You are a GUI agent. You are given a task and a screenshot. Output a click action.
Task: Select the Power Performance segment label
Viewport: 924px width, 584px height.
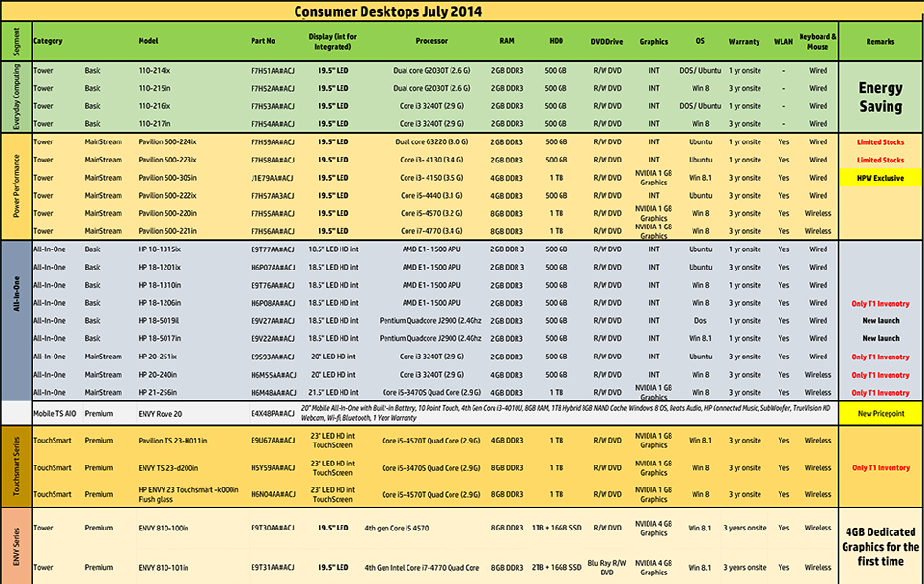click(x=16, y=186)
